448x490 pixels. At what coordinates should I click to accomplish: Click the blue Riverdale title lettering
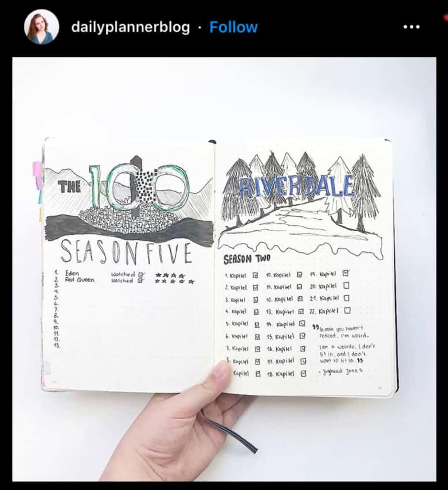click(296, 187)
